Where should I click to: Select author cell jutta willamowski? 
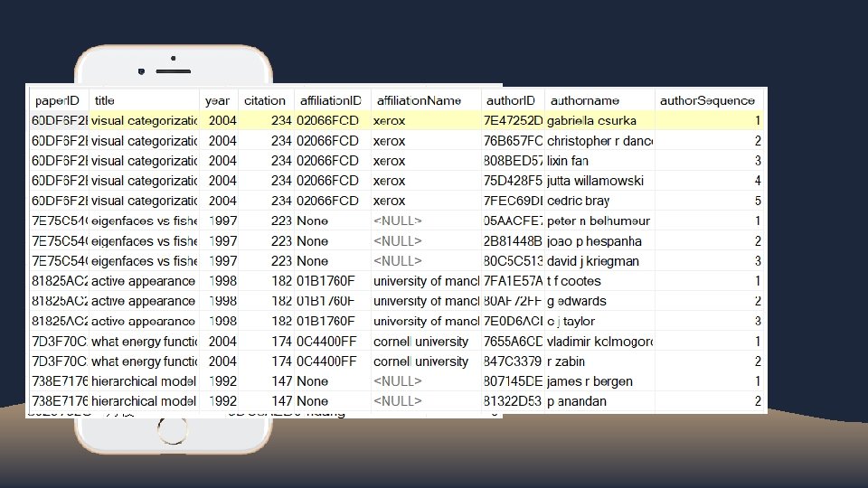click(x=599, y=181)
